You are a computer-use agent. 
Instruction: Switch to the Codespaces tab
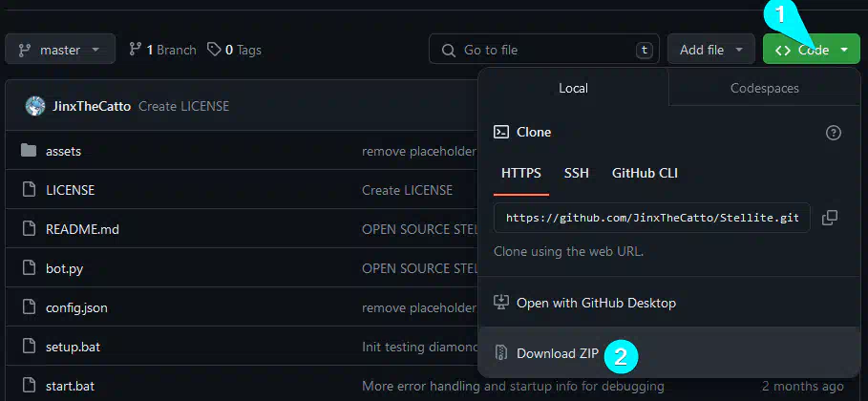coord(764,88)
